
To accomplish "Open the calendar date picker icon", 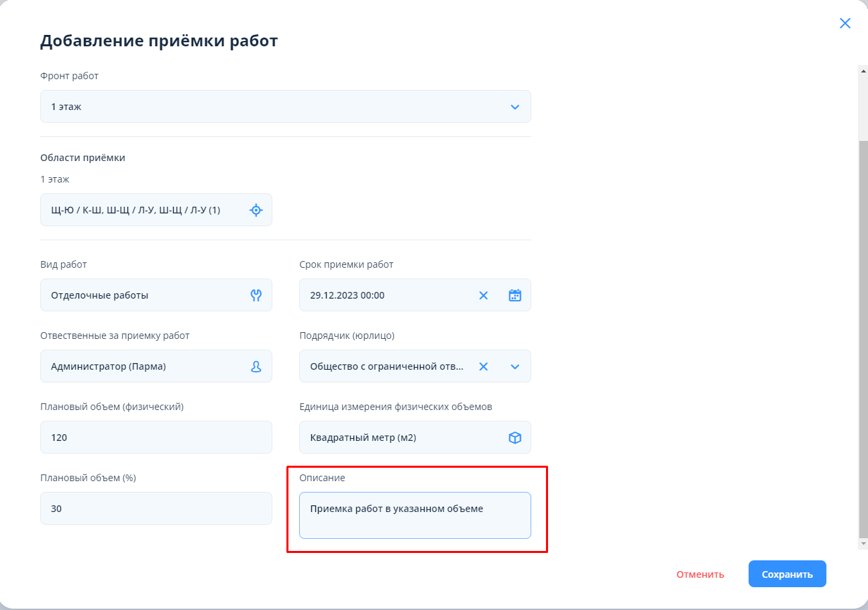I will [514, 295].
